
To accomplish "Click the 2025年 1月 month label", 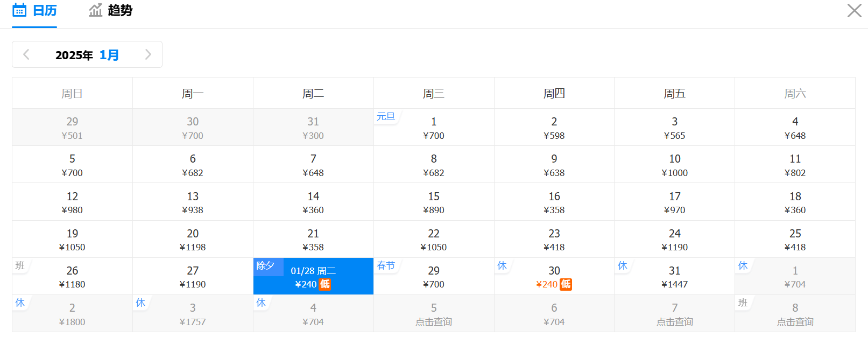I will (87, 55).
